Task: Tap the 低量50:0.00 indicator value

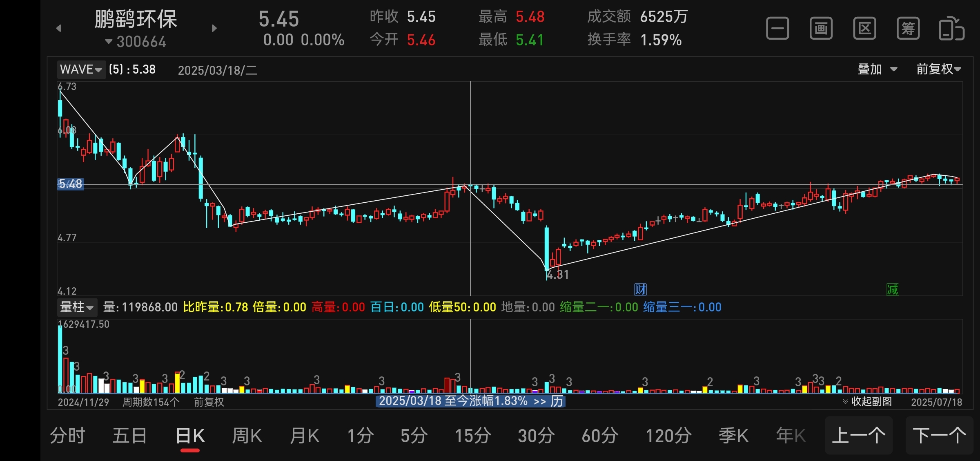Action: tap(462, 307)
